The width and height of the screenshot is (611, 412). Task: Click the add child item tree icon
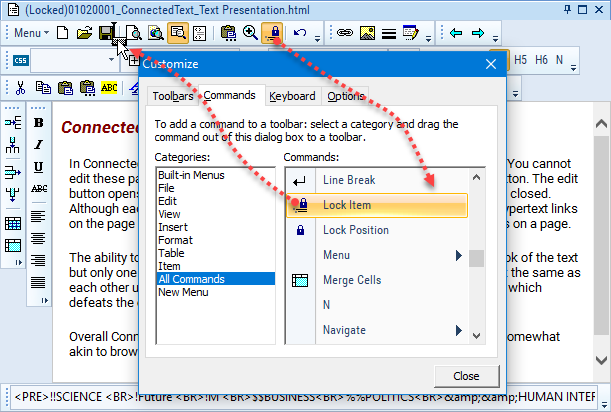pyautogui.click(x=13, y=145)
